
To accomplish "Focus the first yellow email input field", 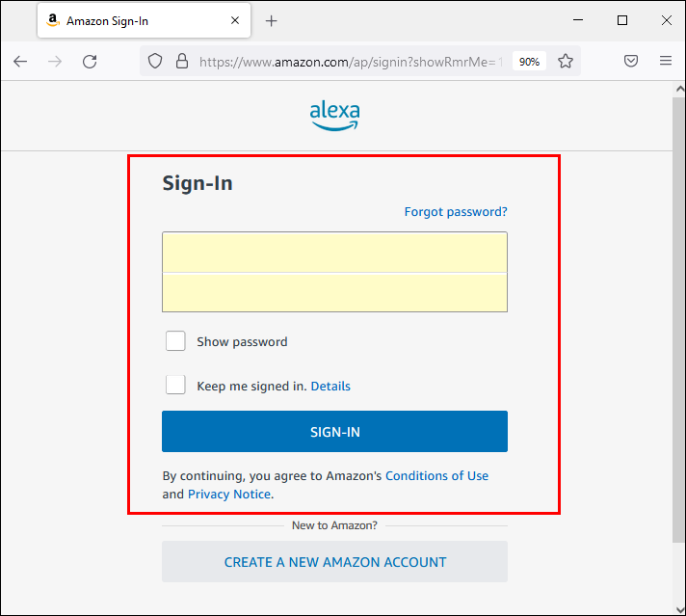I will coord(334,253).
